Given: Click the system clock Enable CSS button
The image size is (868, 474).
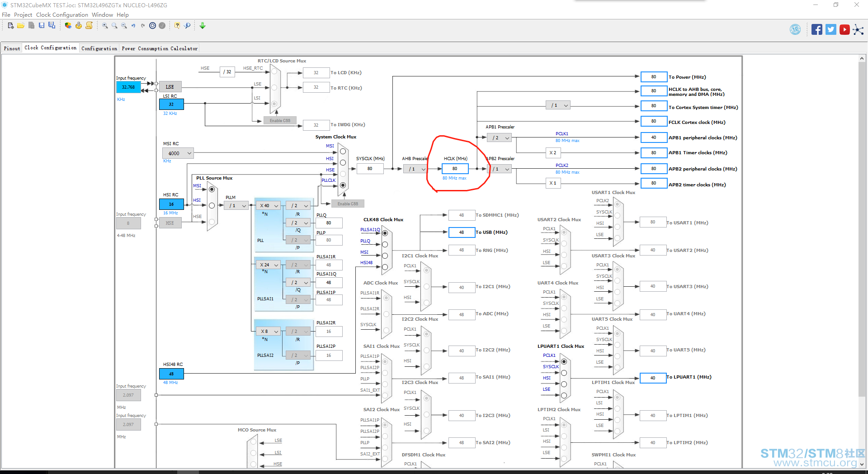Looking at the screenshot, I should [x=348, y=204].
